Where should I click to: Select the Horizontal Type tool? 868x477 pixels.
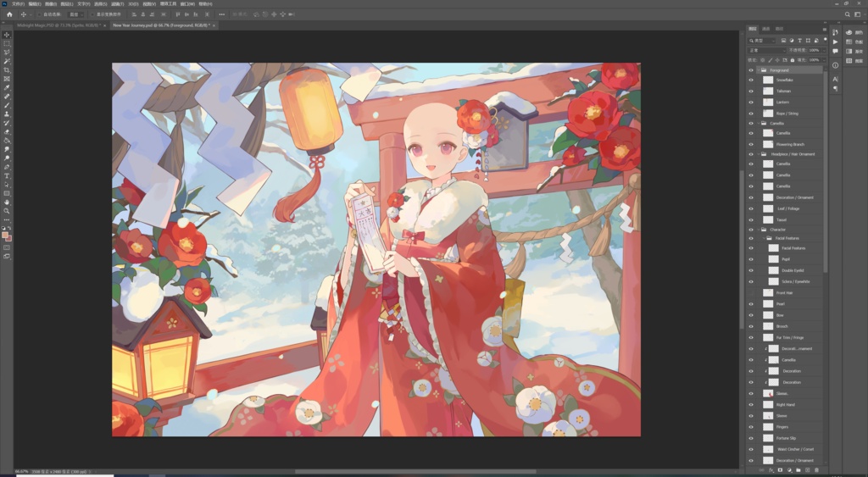coord(7,176)
